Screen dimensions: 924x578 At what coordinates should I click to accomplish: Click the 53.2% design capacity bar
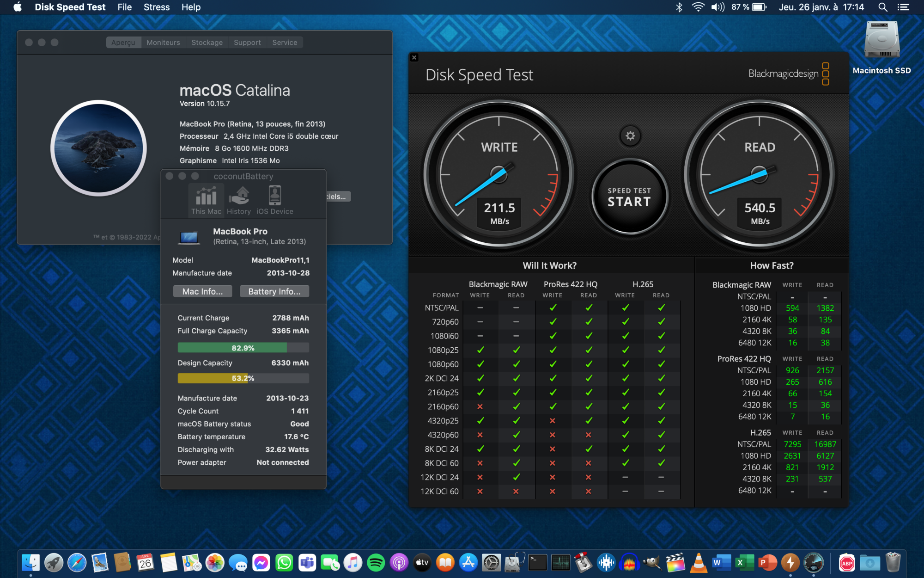click(x=243, y=378)
